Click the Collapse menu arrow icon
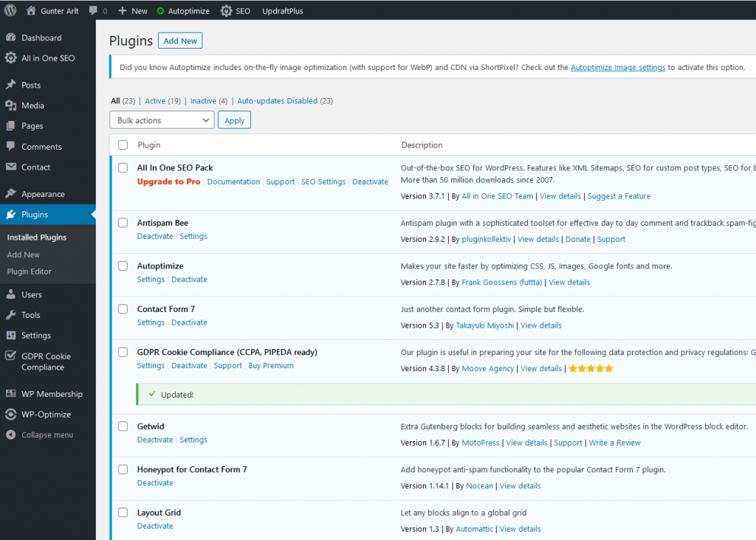 pyautogui.click(x=10, y=435)
